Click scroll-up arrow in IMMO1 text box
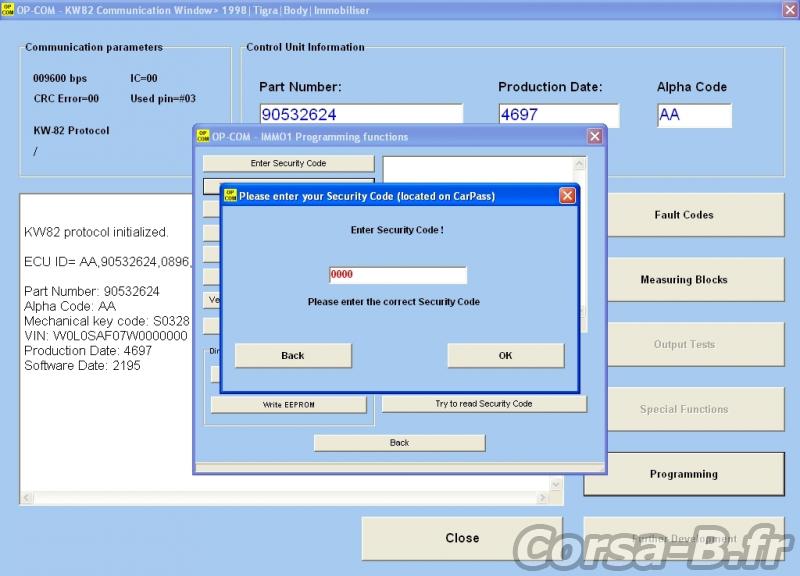The height and width of the screenshot is (576, 800). (579, 164)
